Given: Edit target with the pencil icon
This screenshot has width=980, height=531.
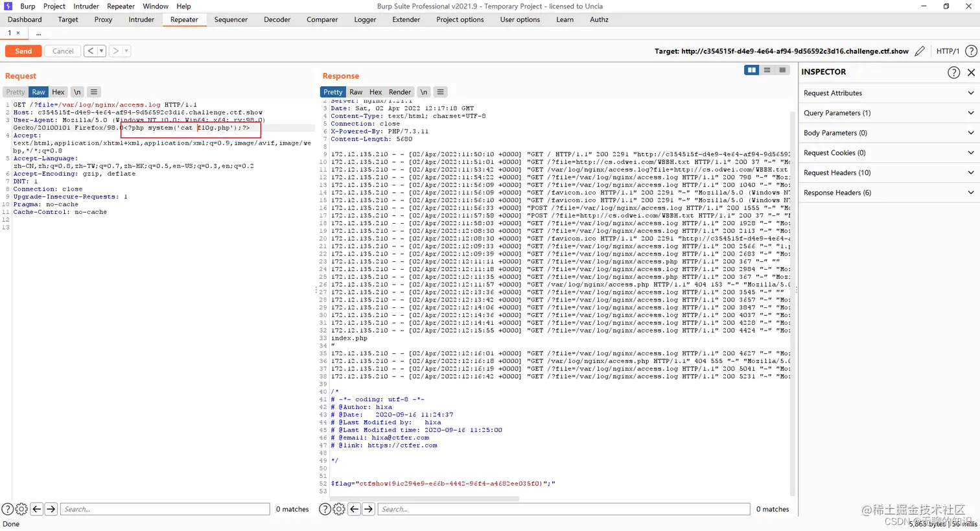Looking at the screenshot, I should pyautogui.click(x=920, y=51).
